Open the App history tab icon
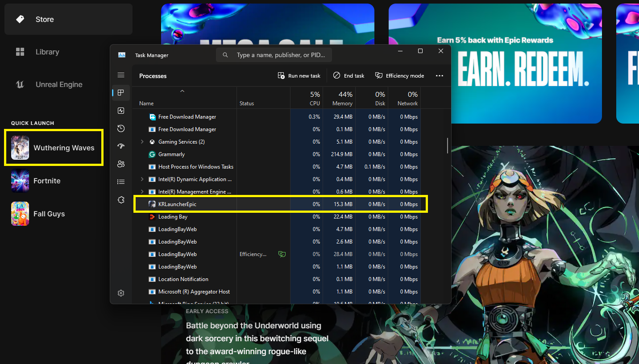 121,128
